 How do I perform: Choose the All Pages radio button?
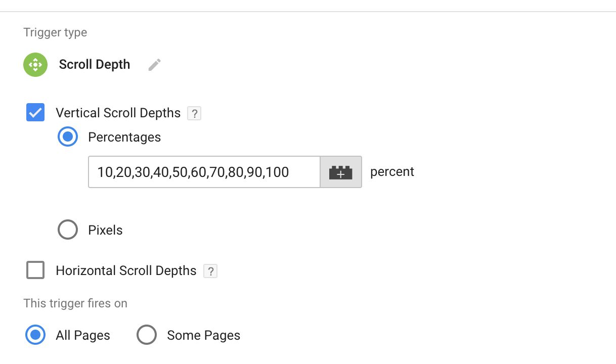35,335
